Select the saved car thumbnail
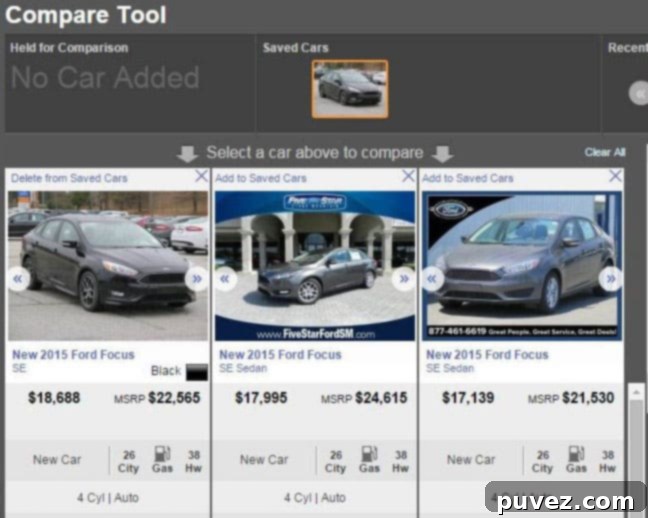Image resolution: width=648 pixels, height=518 pixels. [350, 89]
